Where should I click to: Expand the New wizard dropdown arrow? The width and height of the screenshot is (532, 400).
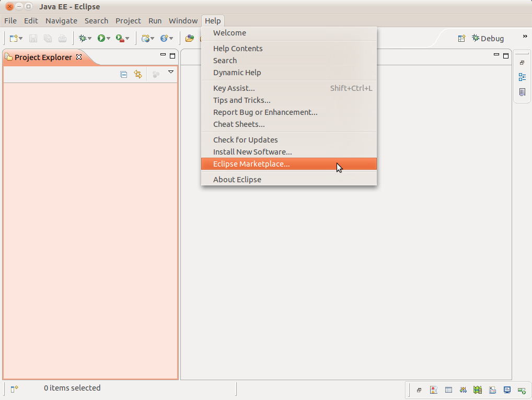pyautogui.click(x=21, y=38)
